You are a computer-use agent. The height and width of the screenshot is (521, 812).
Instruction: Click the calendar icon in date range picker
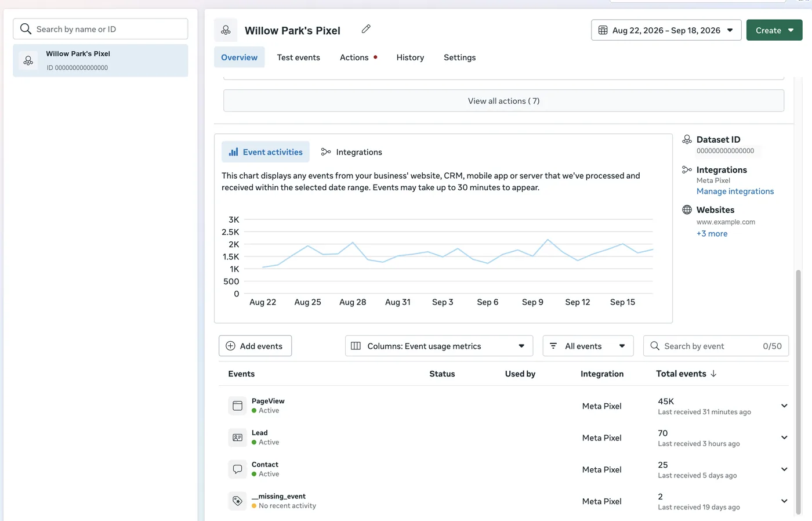tap(603, 30)
